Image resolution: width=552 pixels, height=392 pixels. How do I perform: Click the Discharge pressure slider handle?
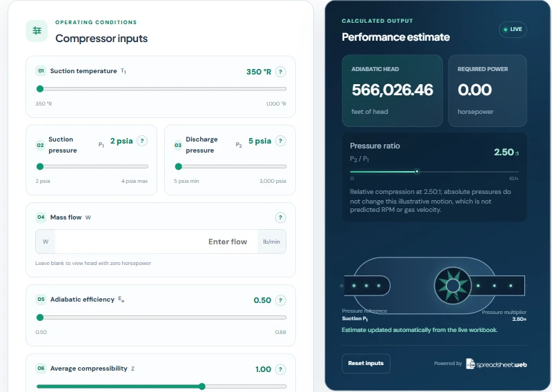(x=179, y=166)
